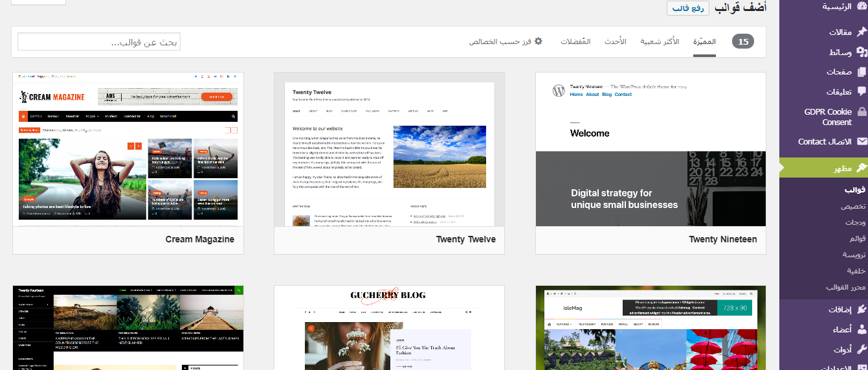This screenshot has width=868, height=370.
Task: Click the Upload Theme (رفع قالب) button
Action: [688, 8]
